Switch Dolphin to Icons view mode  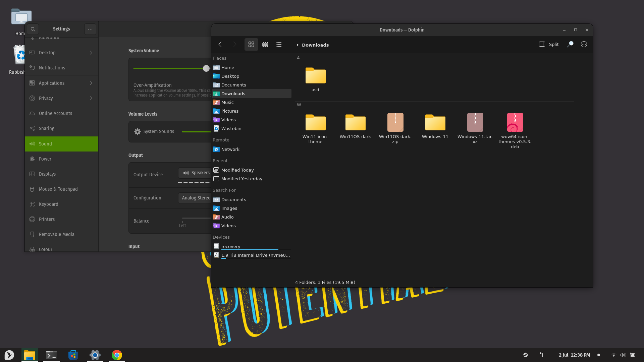coord(251,44)
